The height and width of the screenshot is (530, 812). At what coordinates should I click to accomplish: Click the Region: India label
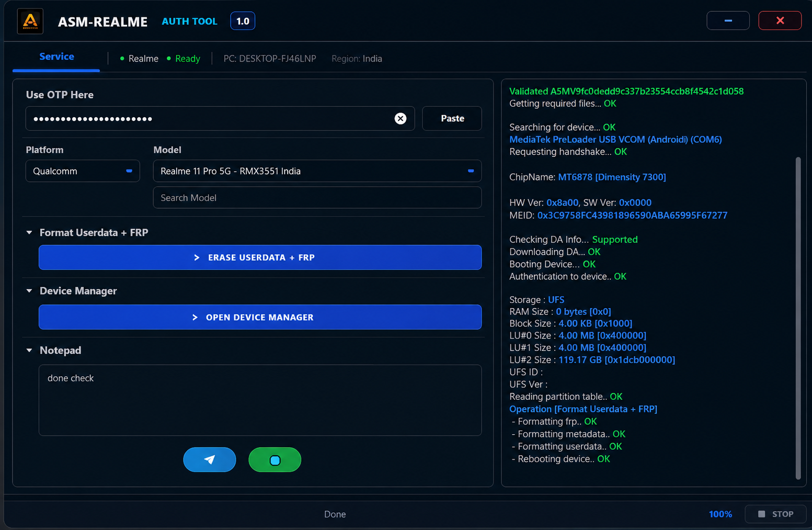pos(357,59)
